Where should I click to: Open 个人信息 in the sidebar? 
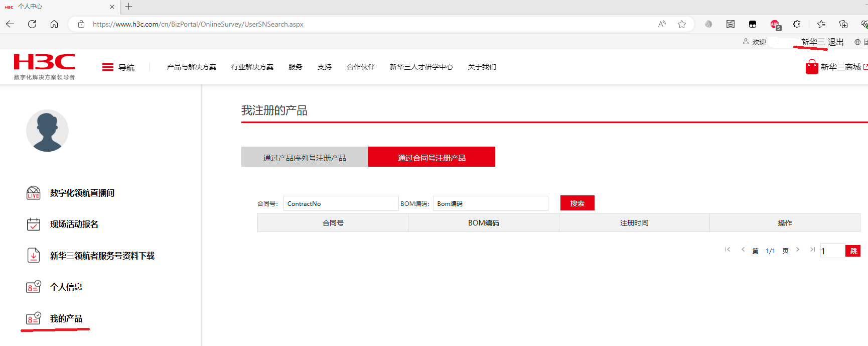tap(66, 287)
